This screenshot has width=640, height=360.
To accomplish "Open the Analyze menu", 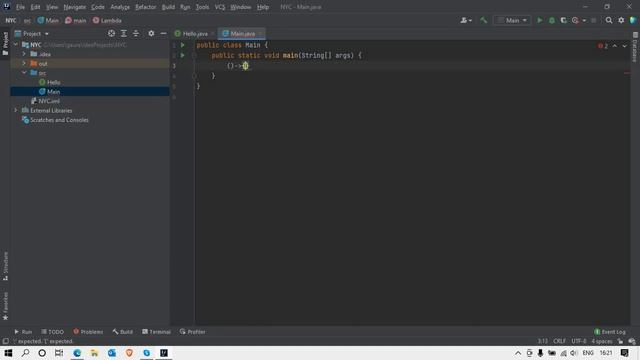I will 120,7.
